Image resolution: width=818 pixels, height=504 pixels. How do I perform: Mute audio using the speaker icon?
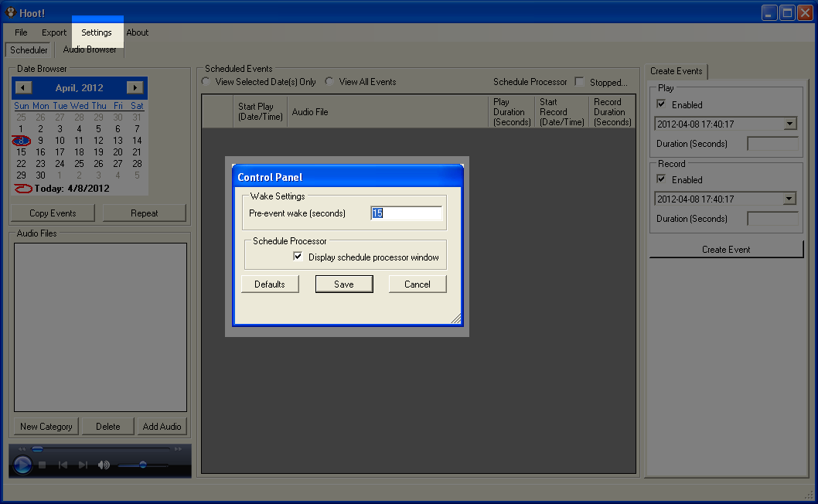pos(104,465)
